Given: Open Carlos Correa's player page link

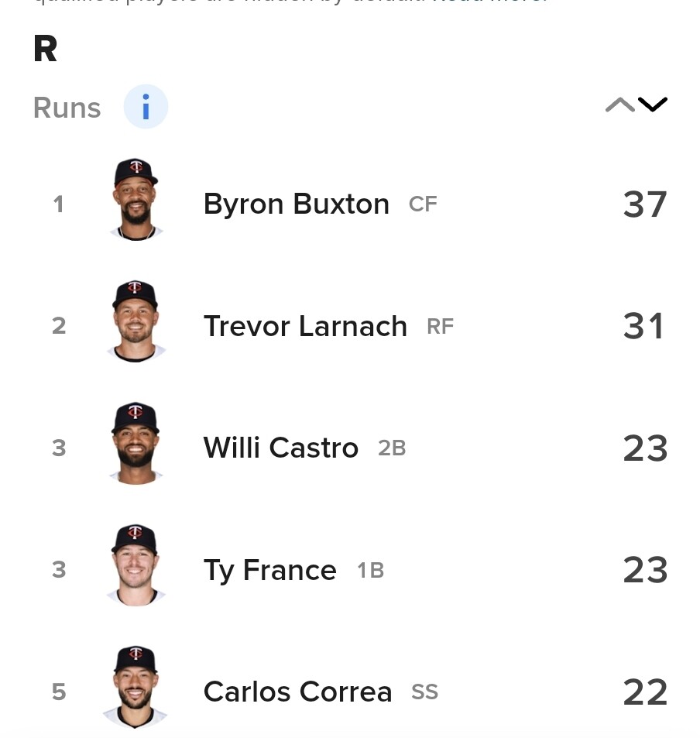Looking at the screenshot, I should 297,692.
